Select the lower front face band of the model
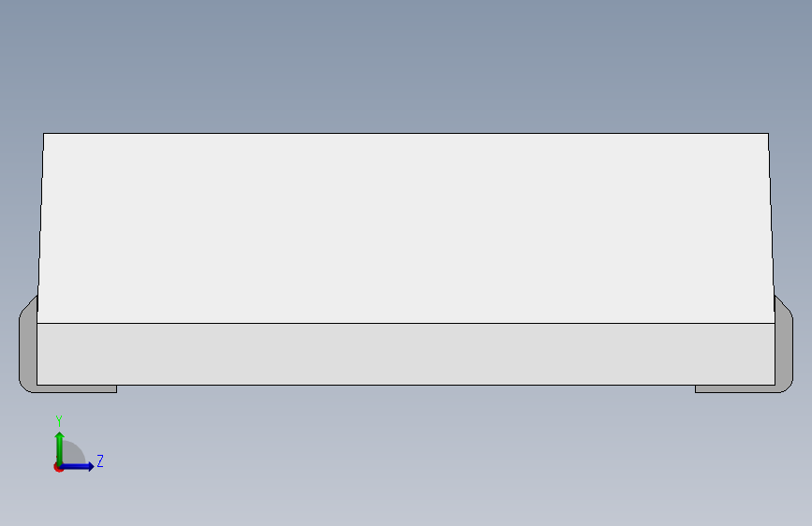Screen dimensions: 812x526 click(x=406, y=354)
